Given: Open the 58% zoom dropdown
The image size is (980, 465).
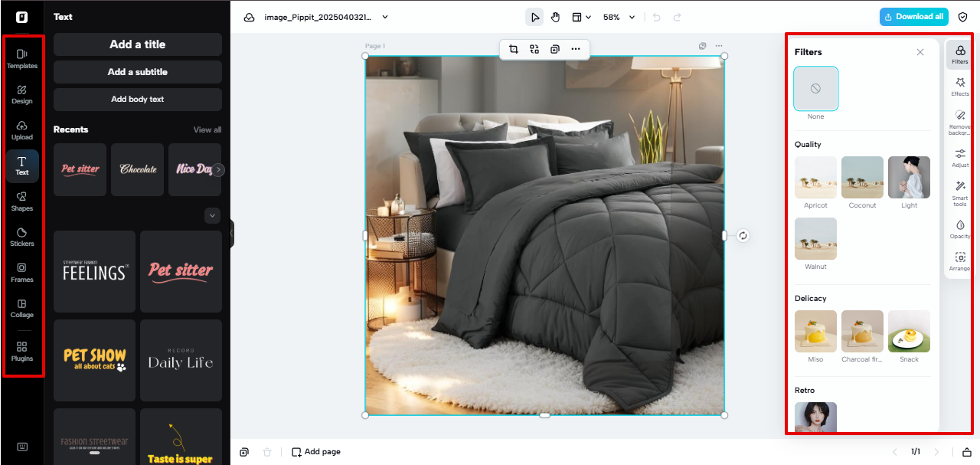Looking at the screenshot, I should pyautogui.click(x=619, y=17).
